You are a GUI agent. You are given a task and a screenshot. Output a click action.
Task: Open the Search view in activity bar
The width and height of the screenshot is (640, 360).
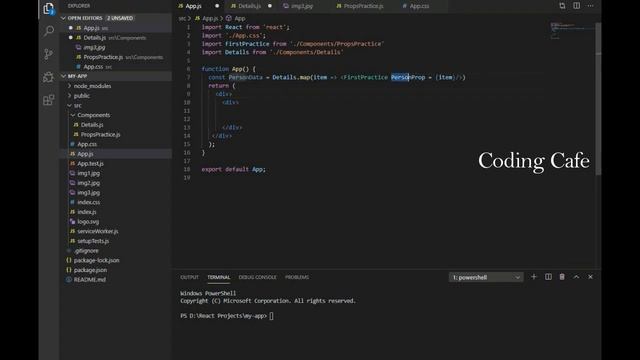(49, 31)
